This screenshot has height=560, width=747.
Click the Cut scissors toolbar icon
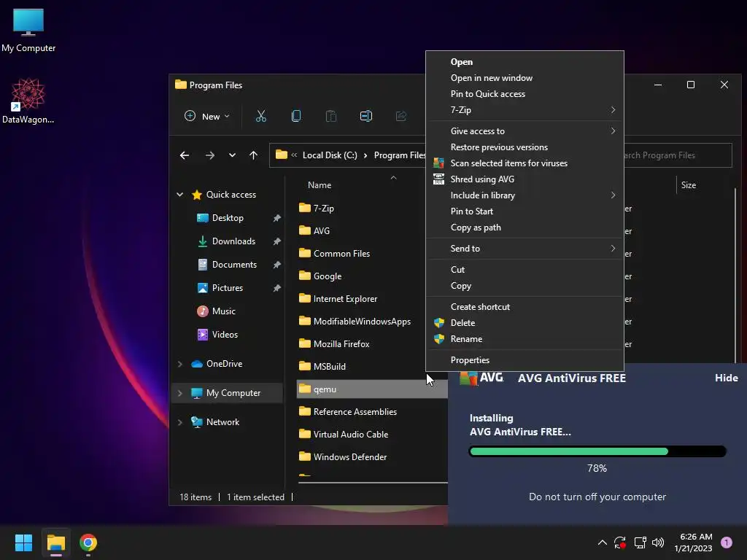point(261,116)
